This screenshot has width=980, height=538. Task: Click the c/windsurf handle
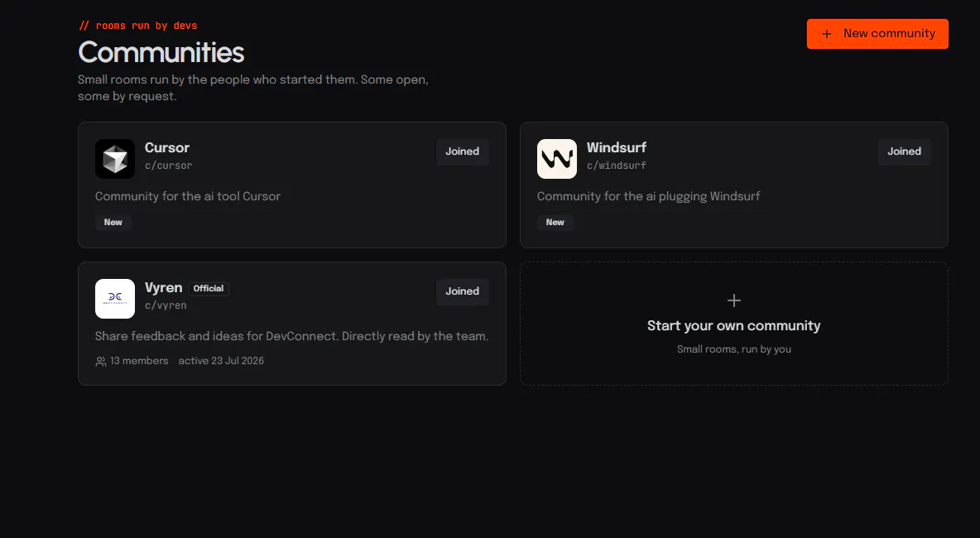[617, 166]
